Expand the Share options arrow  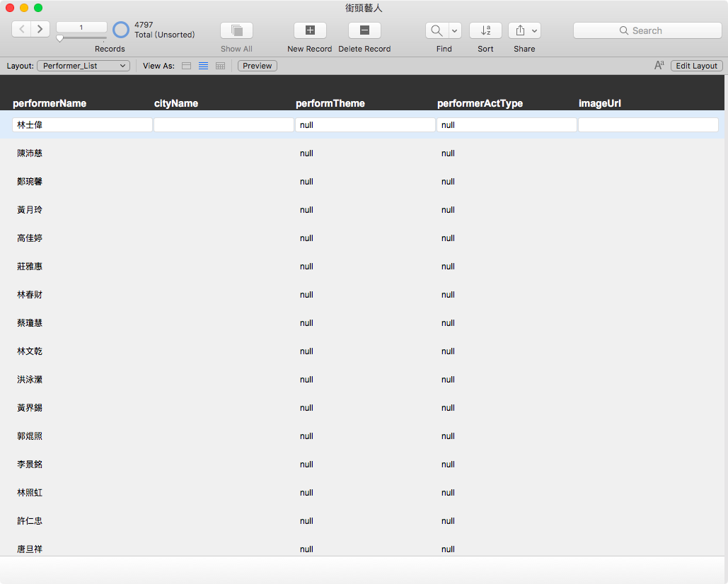535,30
